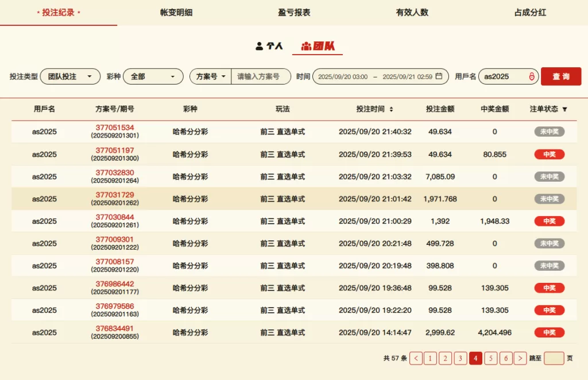Go to previous page with left arrow
This screenshot has height=380, width=588.
point(416,358)
